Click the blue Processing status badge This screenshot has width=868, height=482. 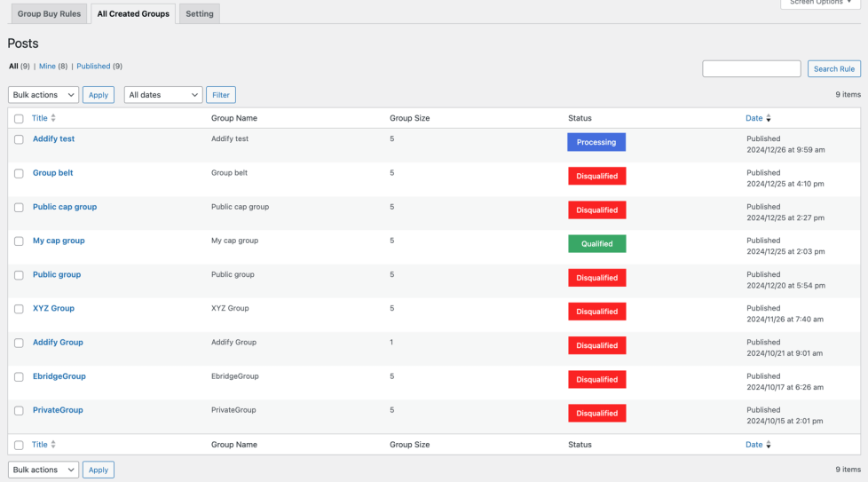click(596, 142)
